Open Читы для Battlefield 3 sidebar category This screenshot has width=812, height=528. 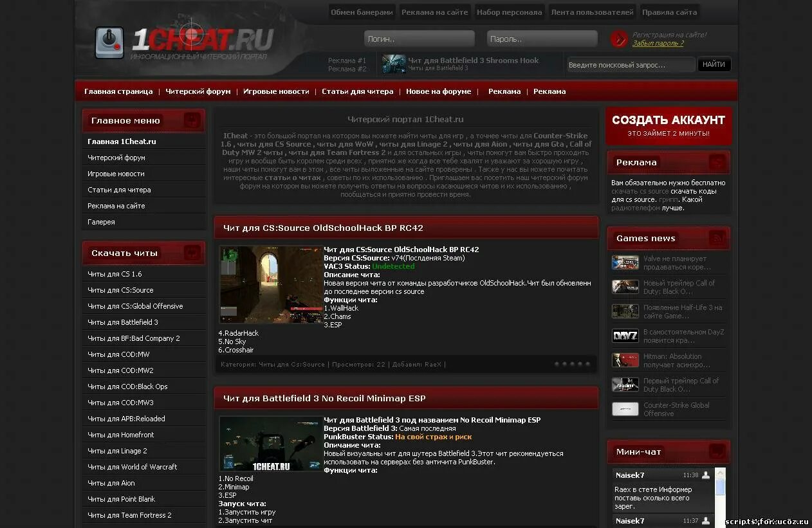[x=123, y=322]
